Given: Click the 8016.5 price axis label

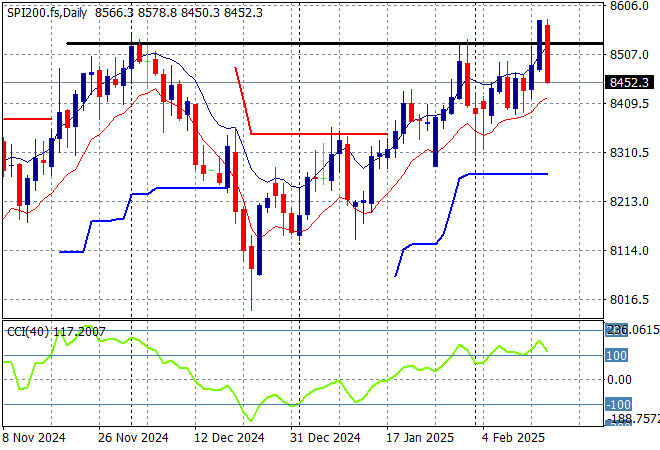Looking at the screenshot, I should [629, 300].
